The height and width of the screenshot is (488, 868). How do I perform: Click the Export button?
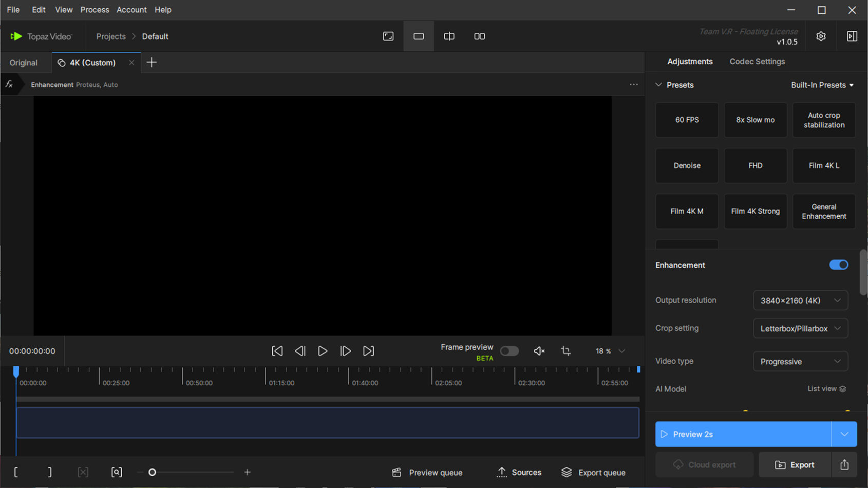(x=794, y=464)
